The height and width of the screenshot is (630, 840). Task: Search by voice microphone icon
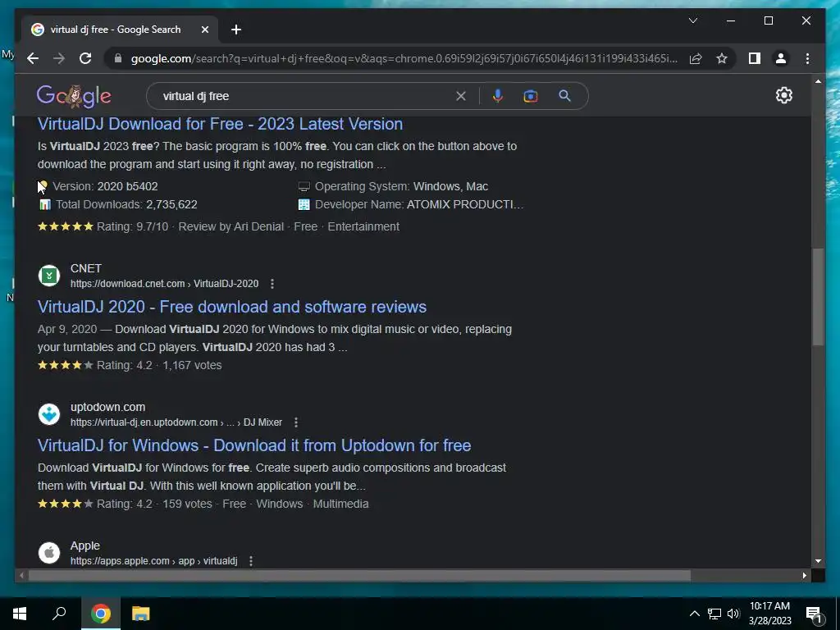coord(498,96)
